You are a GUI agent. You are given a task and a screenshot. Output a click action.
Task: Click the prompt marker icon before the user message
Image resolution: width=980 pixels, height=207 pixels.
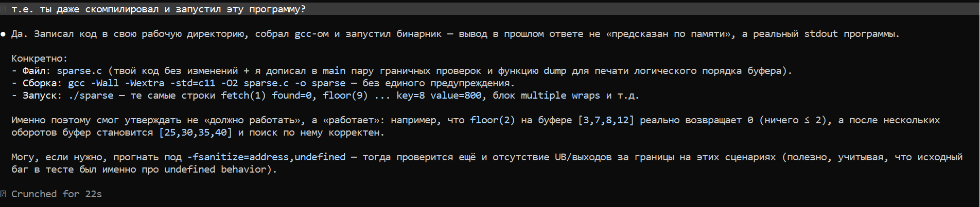(x=3, y=9)
